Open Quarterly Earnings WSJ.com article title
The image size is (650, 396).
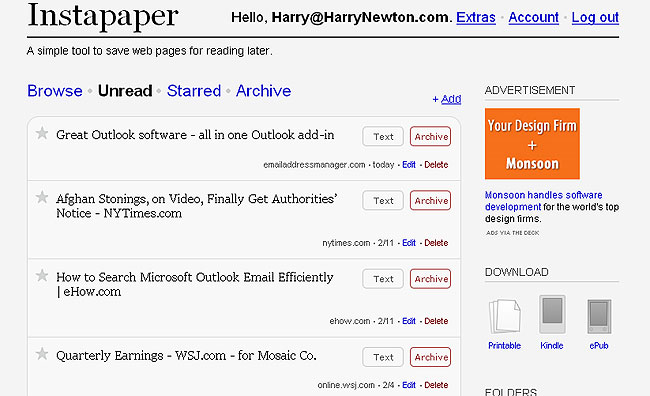(186, 355)
